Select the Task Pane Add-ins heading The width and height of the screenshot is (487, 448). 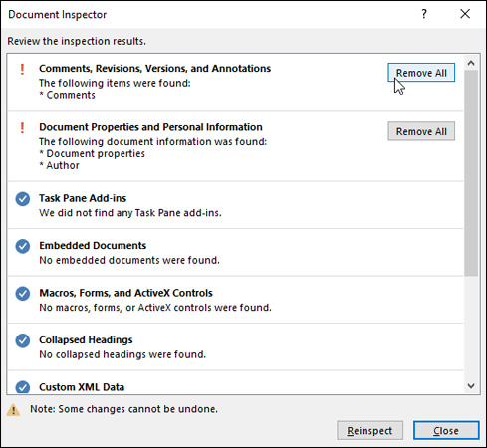tap(83, 198)
